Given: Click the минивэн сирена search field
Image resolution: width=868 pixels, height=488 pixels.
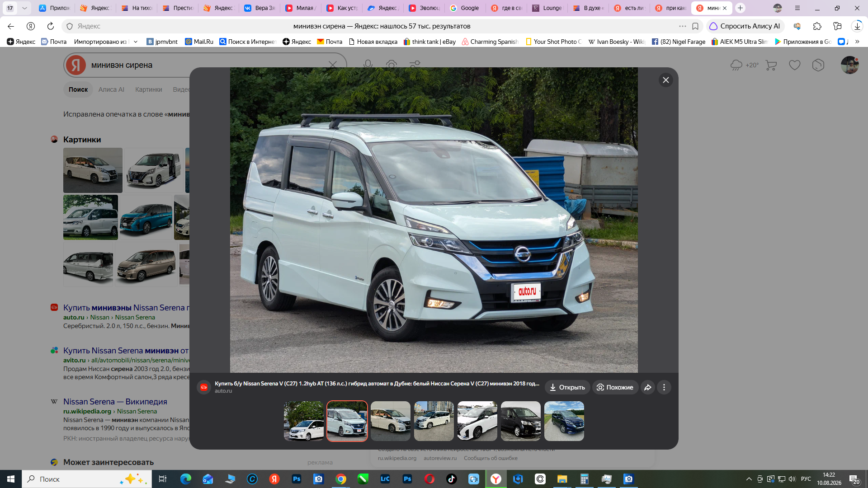Looking at the screenshot, I should tap(206, 65).
